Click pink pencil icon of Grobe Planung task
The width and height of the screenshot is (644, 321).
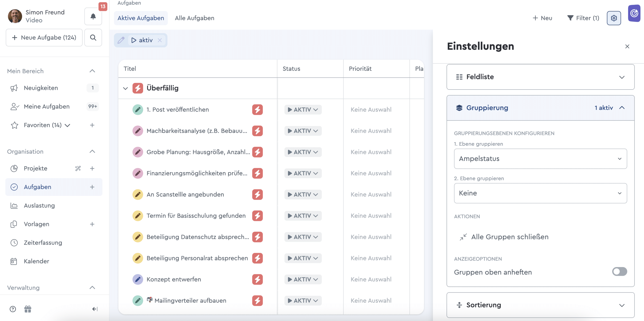[x=138, y=152]
